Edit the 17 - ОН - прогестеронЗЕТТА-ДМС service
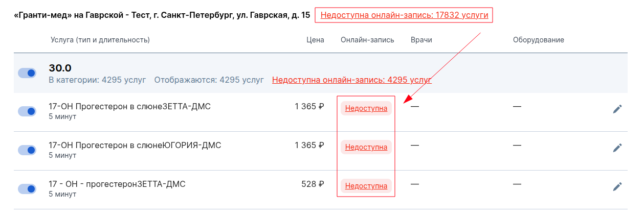Image resolution: width=644 pixels, height=215 pixels. 617,186
